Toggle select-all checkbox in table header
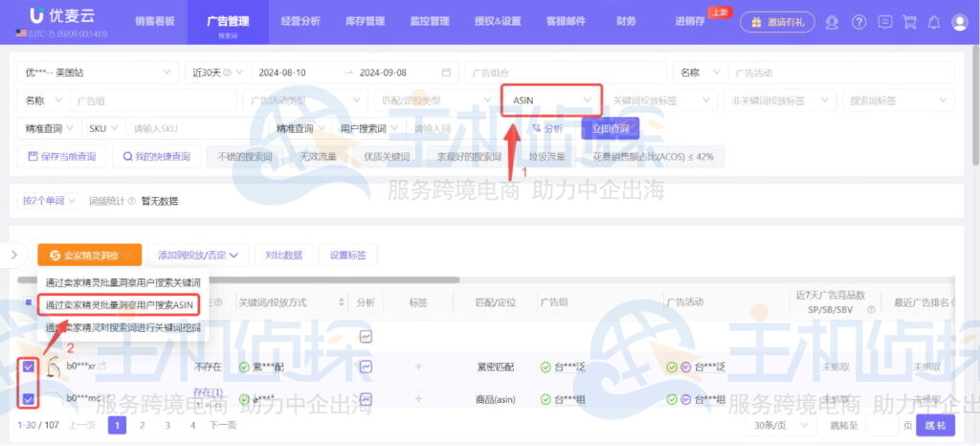The width and height of the screenshot is (980, 446). pos(28,302)
